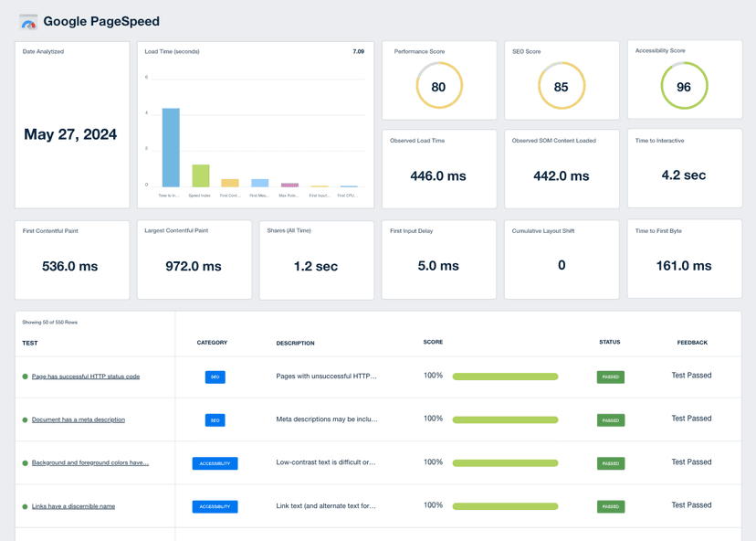Open the 'Background and foreground colors' test link
The width and height of the screenshot is (756, 541).
90,462
